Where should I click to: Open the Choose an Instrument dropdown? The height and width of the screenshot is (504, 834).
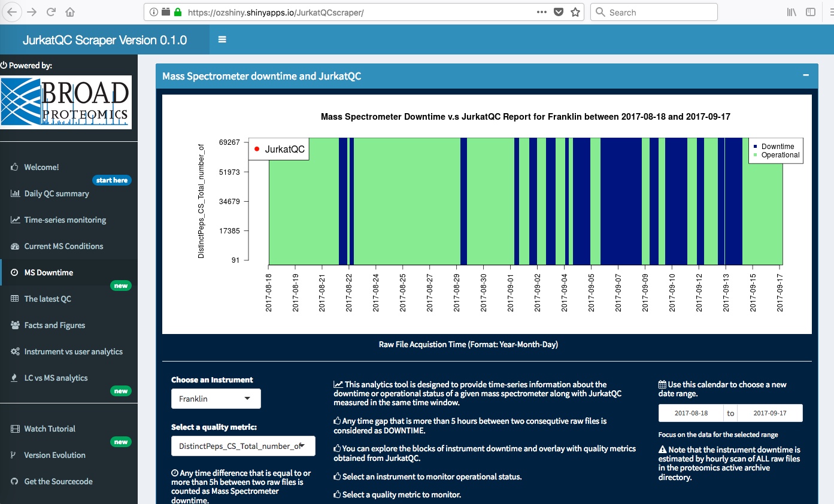pos(216,399)
